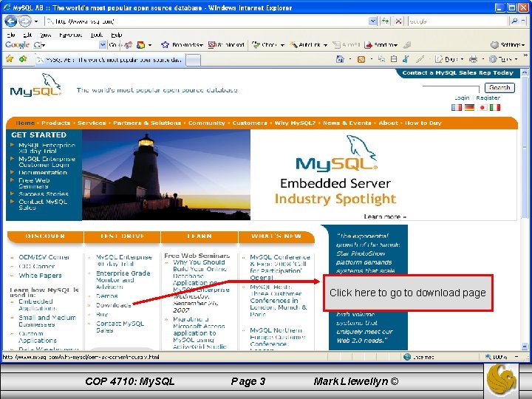Stop loading with the red X icon
This screenshot has width=532, height=399.
(x=398, y=21)
